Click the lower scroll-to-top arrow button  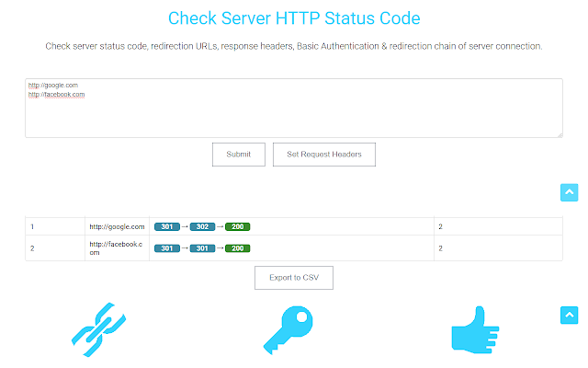570,315
